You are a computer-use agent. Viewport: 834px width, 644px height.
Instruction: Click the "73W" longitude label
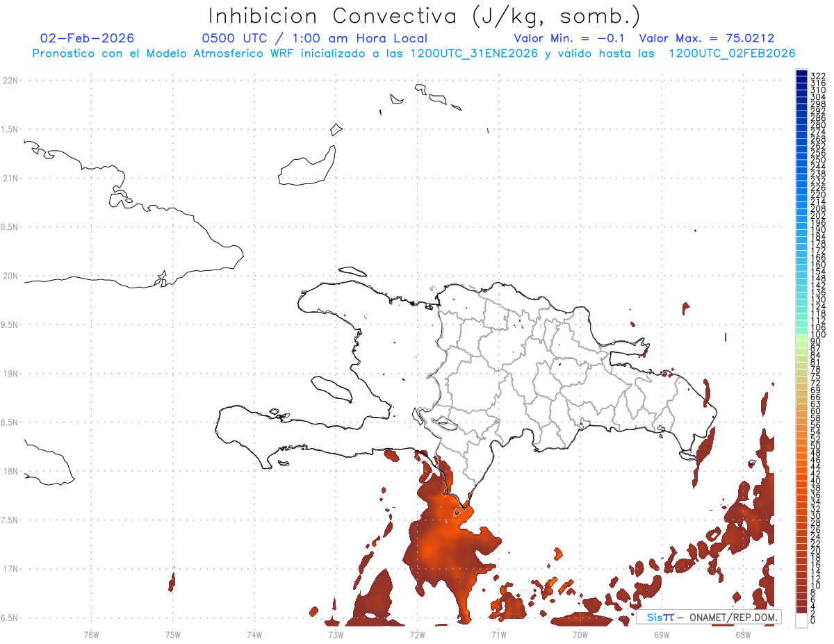click(336, 634)
